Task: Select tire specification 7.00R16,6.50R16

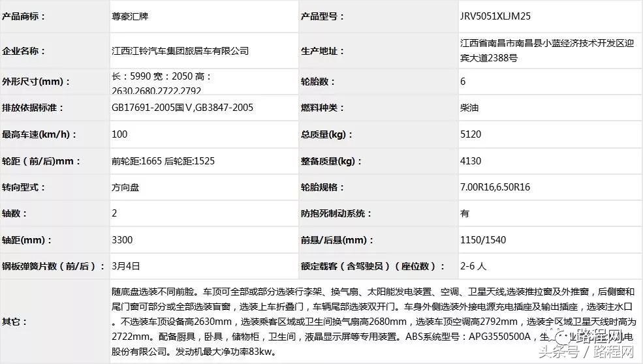Action: [495, 187]
